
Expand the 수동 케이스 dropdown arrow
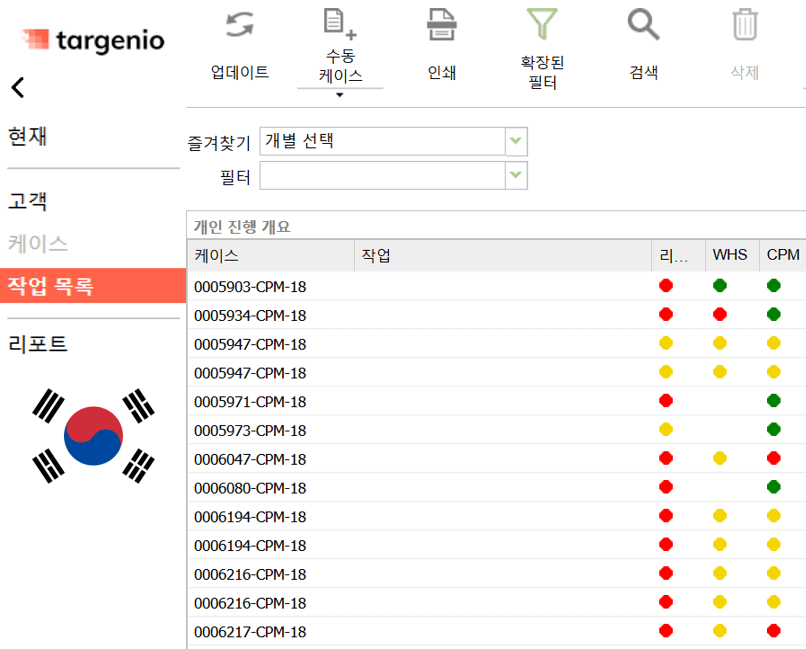[x=340, y=96]
